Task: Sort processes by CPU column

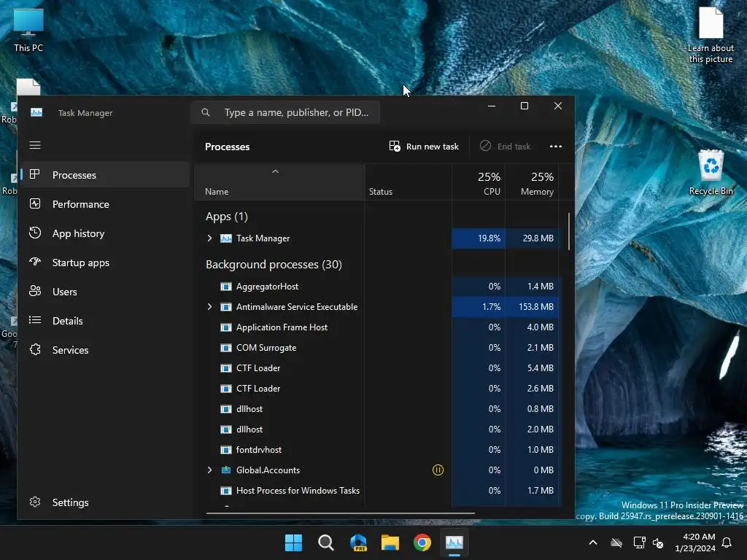Action: pos(479,182)
